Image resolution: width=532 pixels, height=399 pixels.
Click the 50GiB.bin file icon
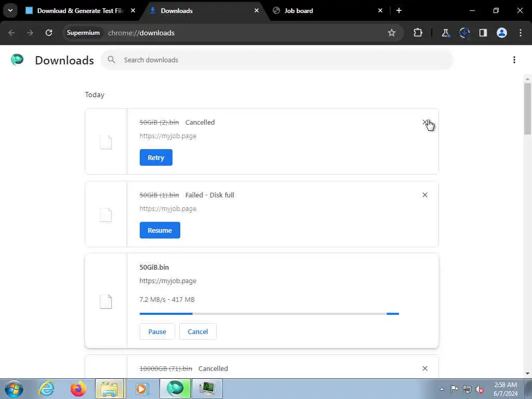(x=106, y=302)
